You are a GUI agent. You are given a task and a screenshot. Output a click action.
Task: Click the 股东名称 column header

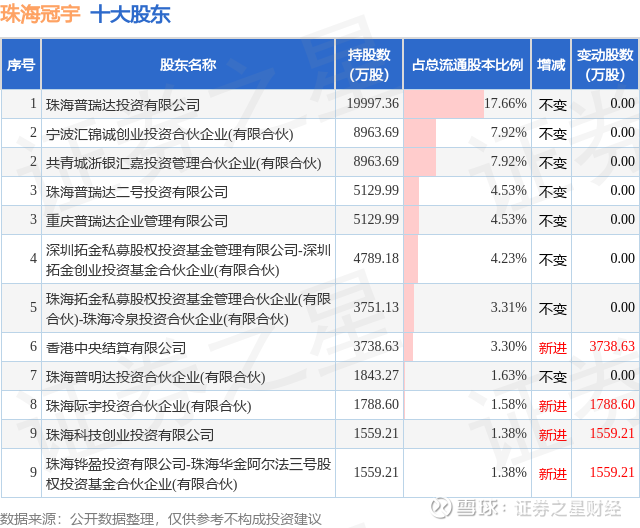188,64
